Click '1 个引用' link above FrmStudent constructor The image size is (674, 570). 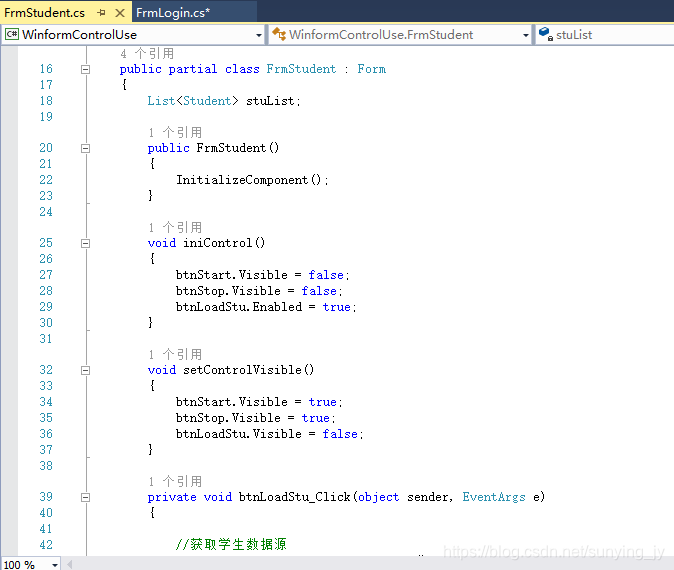point(175,132)
